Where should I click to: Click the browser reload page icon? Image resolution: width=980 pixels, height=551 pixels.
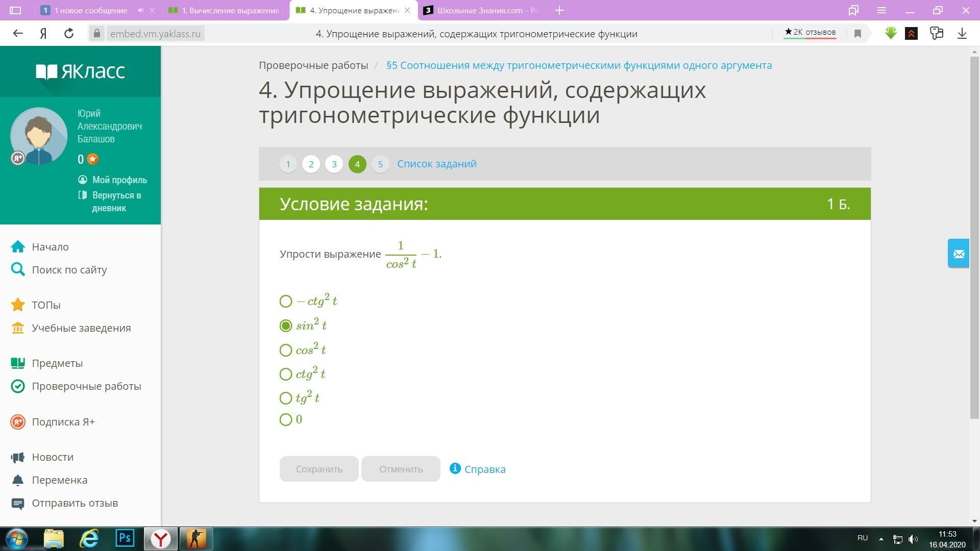click(69, 34)
